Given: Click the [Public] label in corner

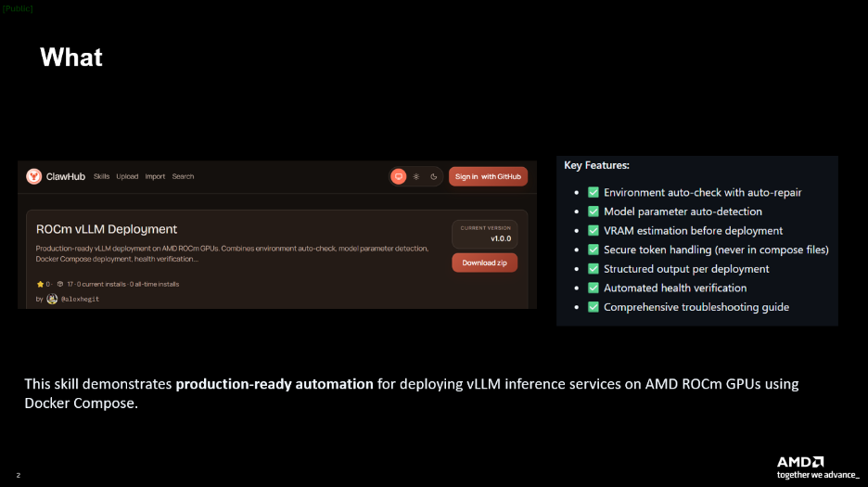Looking at the screenshot, I should pyautogui.click(x=18, y=8).
